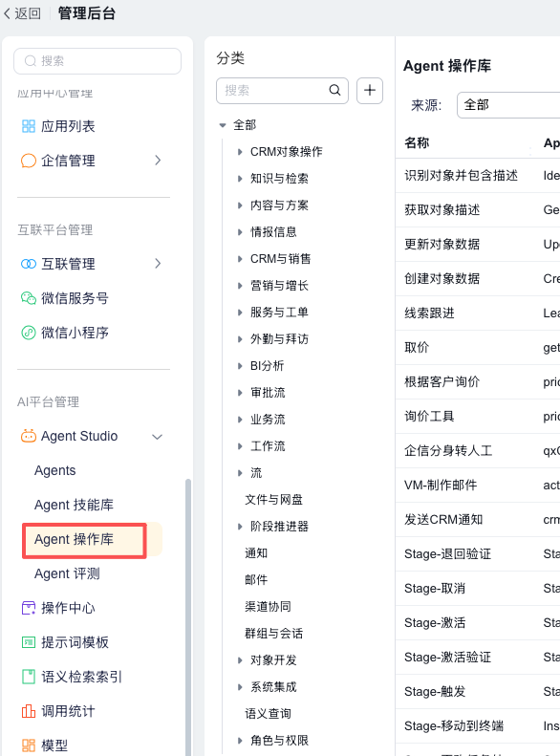Expand the CRM对象操作 category
The height and width of the screenshot is (756, 560).
click(240, 152)
